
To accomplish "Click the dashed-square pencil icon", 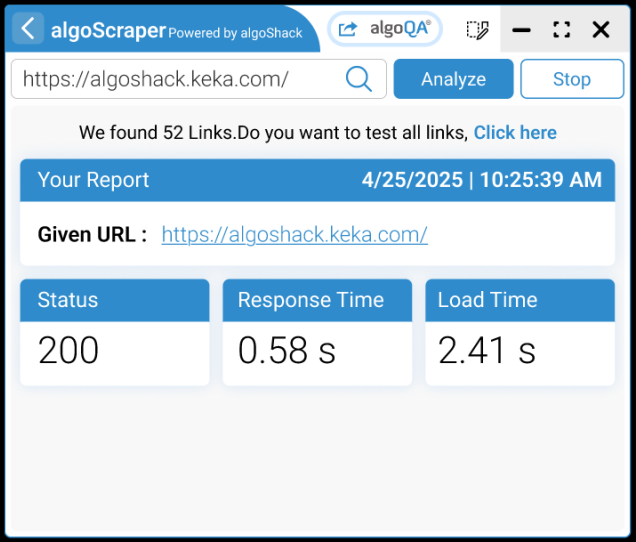I will tap(478, 30).
